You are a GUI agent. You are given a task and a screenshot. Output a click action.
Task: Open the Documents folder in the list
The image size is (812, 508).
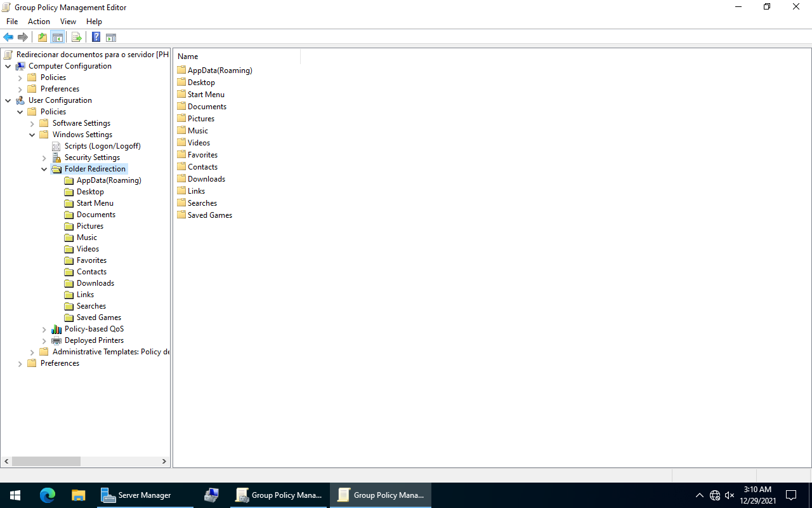(206, 106)
